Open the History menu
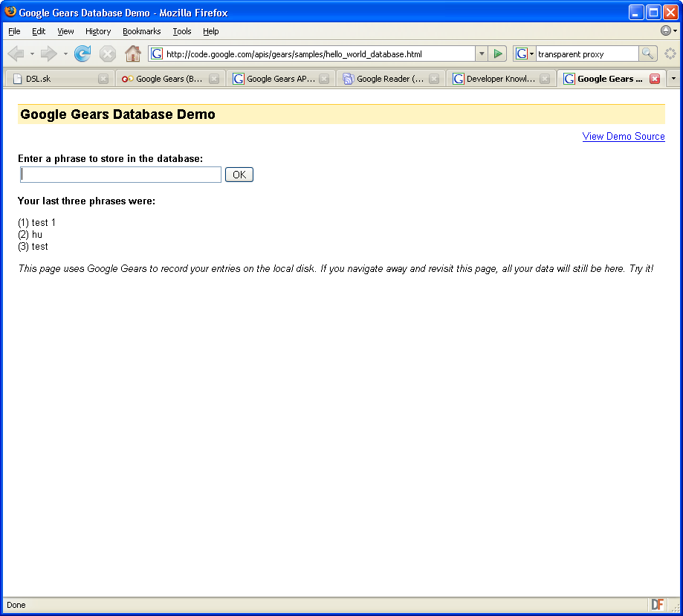The image size is (683, 616). point(98,31)
